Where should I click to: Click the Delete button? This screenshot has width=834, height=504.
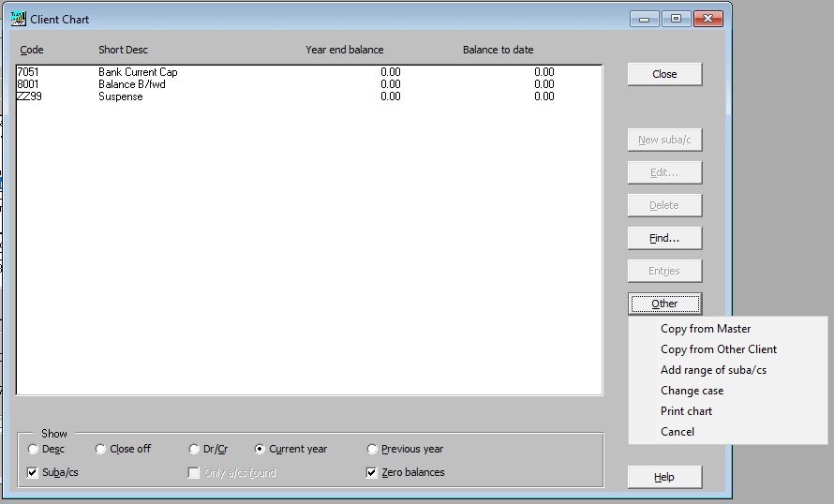[x=665, y=205]
